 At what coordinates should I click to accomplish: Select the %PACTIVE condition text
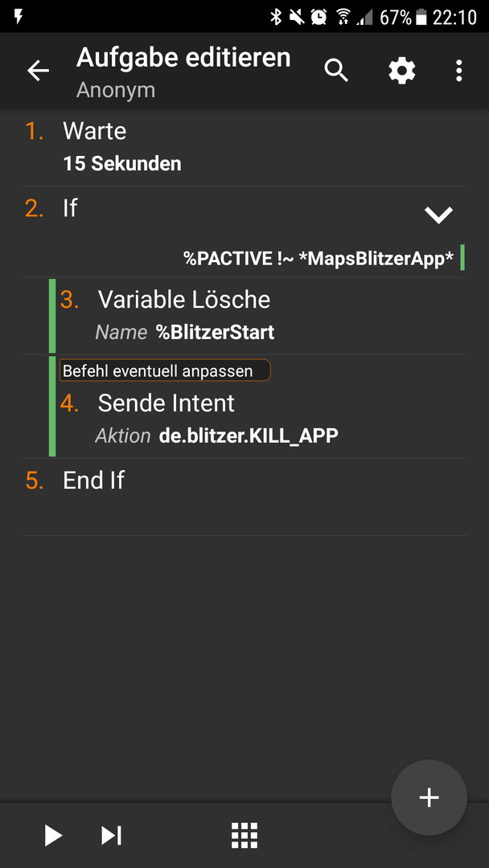pyautogui.click(x=318, y=258)
